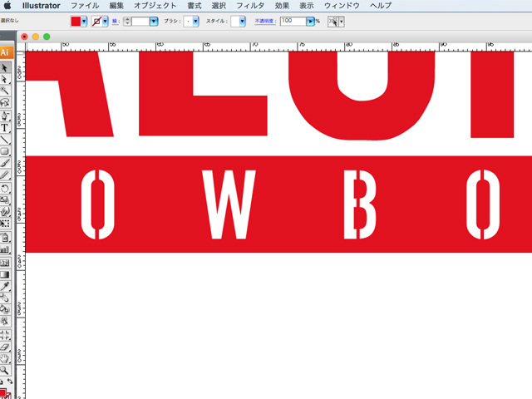Click the red fill swatch in control bar
The width and height of the screenshot is (532, 399).
pyautogui.click(x=76, y=21)
